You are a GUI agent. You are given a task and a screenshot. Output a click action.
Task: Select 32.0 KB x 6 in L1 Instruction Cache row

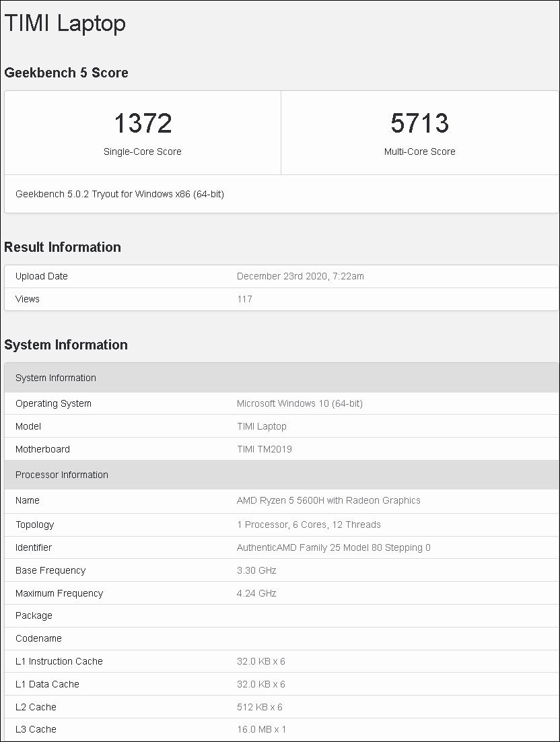coord(261,662)
